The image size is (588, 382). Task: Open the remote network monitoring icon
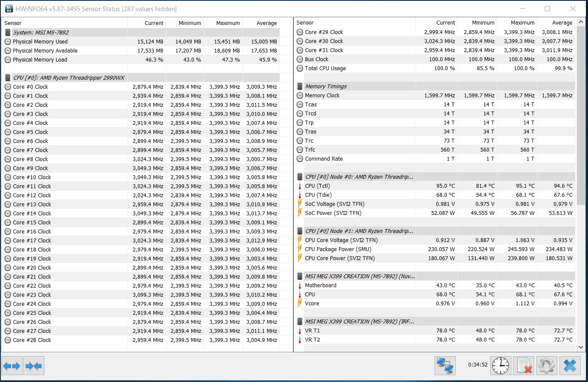tap(445, 366)
